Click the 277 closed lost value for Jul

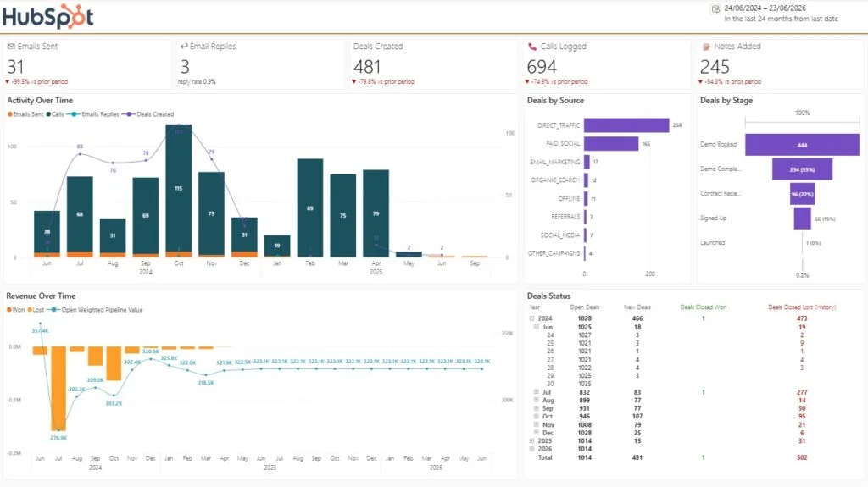pos(802,392)
